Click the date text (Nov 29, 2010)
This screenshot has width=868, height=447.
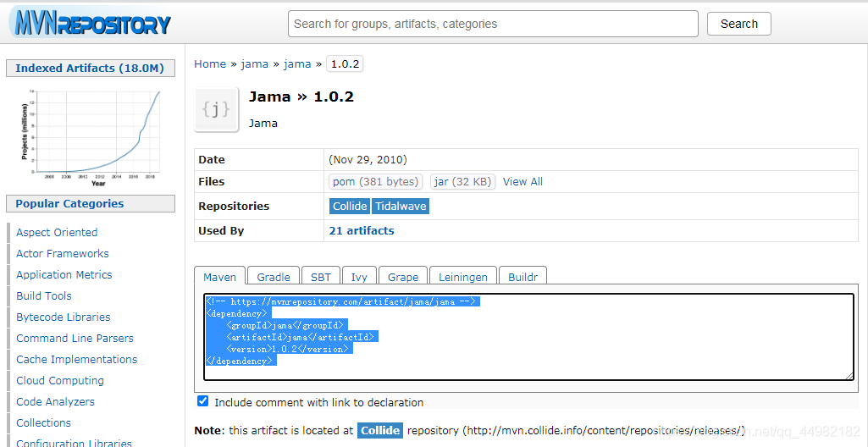pos(368,159)
